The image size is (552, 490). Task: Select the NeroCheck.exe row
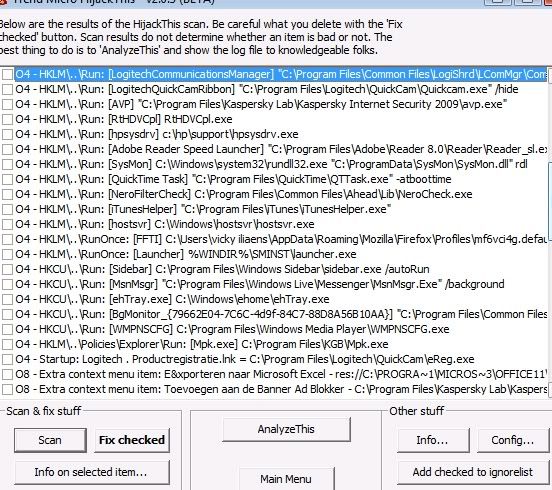click(244, 194)
